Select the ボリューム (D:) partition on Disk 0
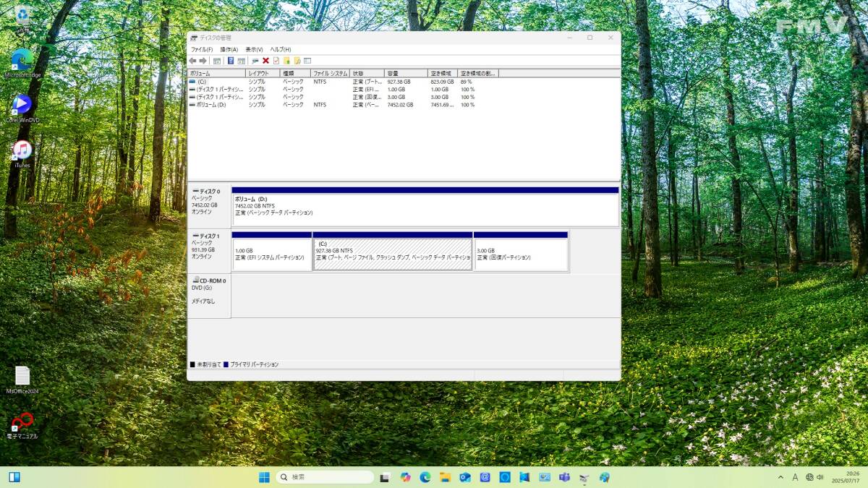This screenshot has width=868, height=488. tap(425, 209)
